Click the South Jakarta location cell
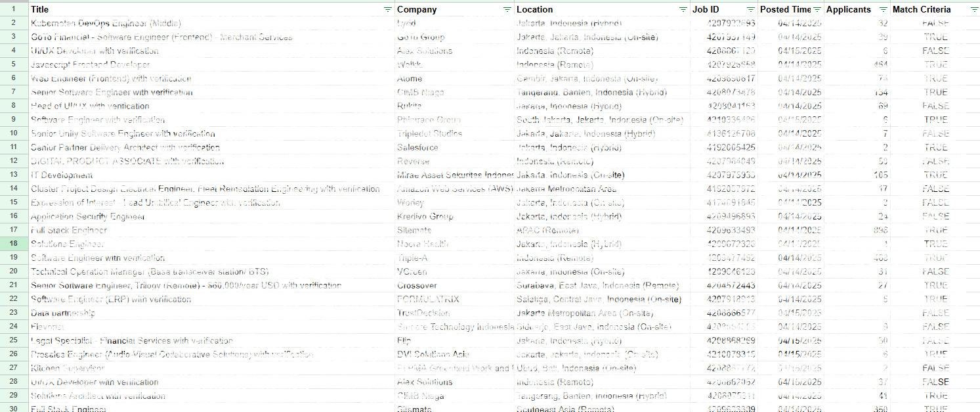980x412 pixels. 602,120
